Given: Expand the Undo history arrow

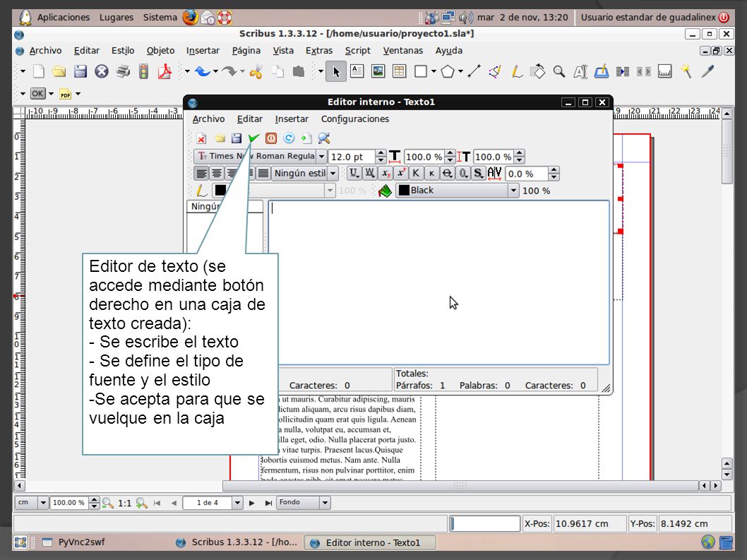Looking at the screenshot, I should click(216, 71).
